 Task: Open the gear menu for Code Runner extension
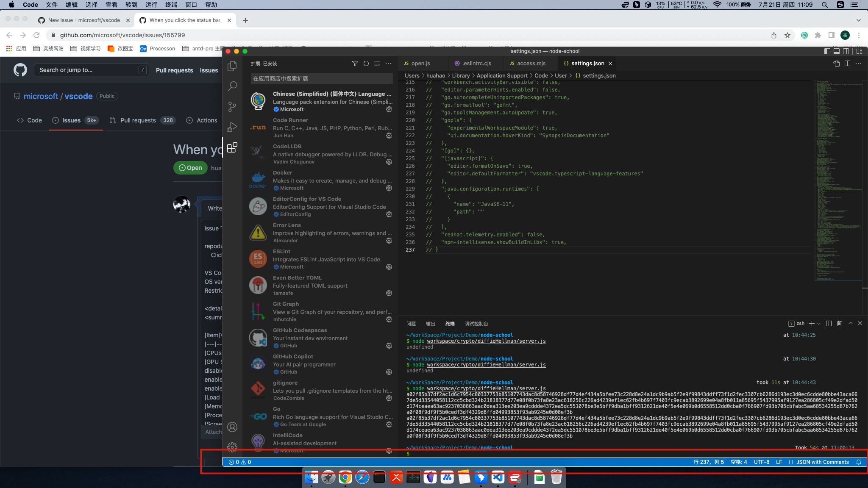[x=389, y=136]
